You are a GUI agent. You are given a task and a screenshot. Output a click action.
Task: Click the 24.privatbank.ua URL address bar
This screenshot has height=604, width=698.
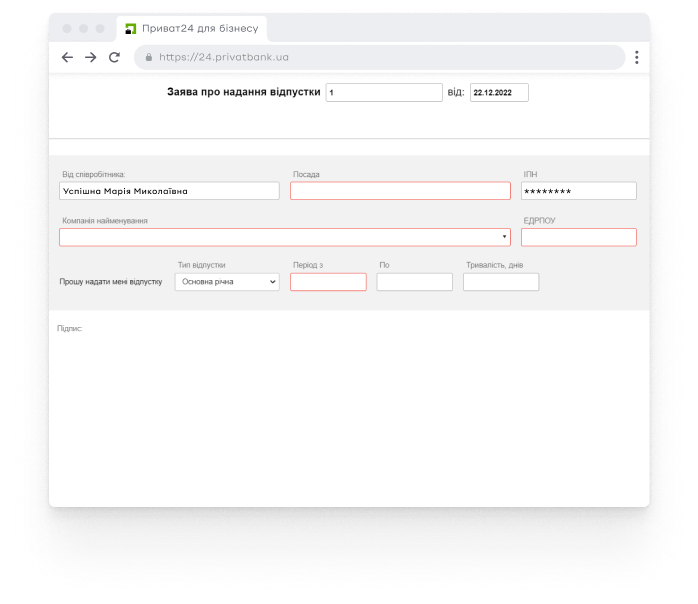(x=380, y=58)
